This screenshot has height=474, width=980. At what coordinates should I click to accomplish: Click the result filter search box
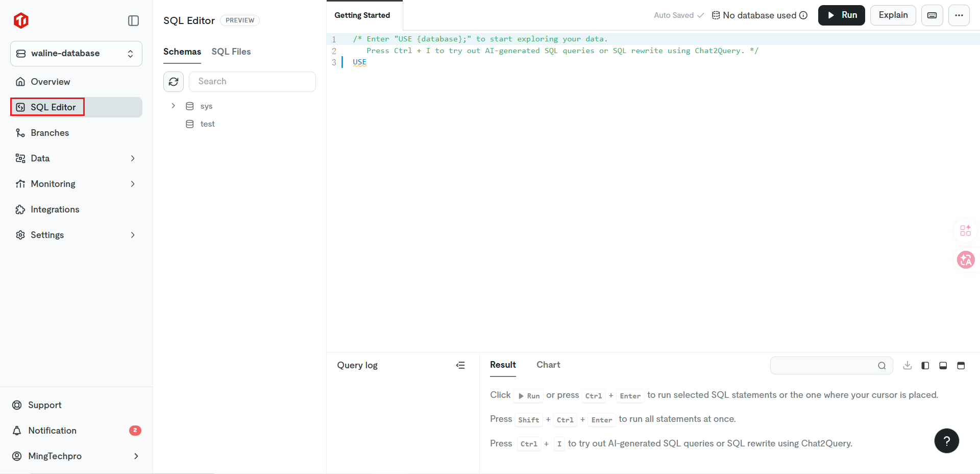831,366
